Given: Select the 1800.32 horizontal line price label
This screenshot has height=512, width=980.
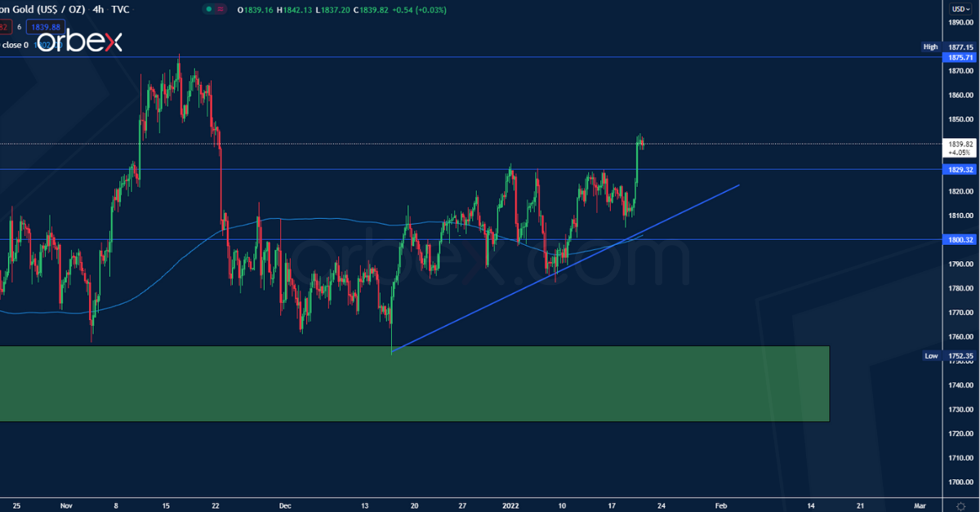Looking at the screenshot, I should click(960, 239).
